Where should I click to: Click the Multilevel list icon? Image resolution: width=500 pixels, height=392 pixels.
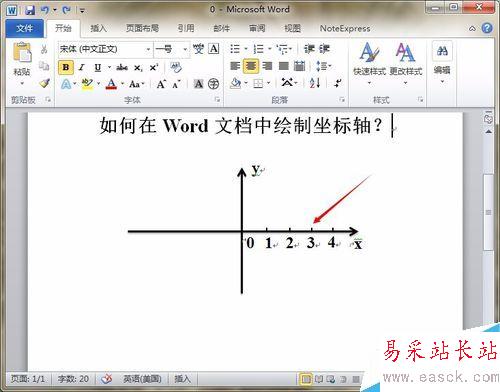(282, 49)
